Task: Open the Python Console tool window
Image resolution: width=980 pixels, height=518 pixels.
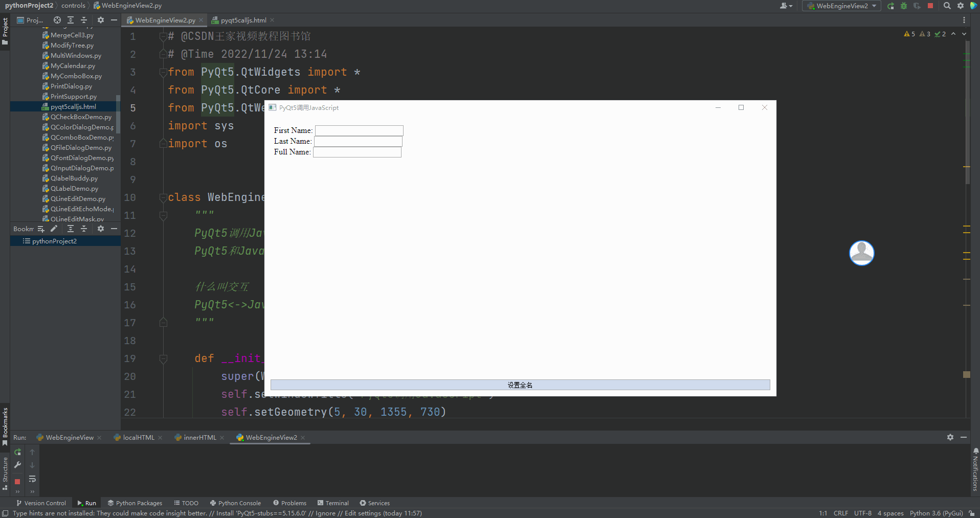Action: point(235,503)
